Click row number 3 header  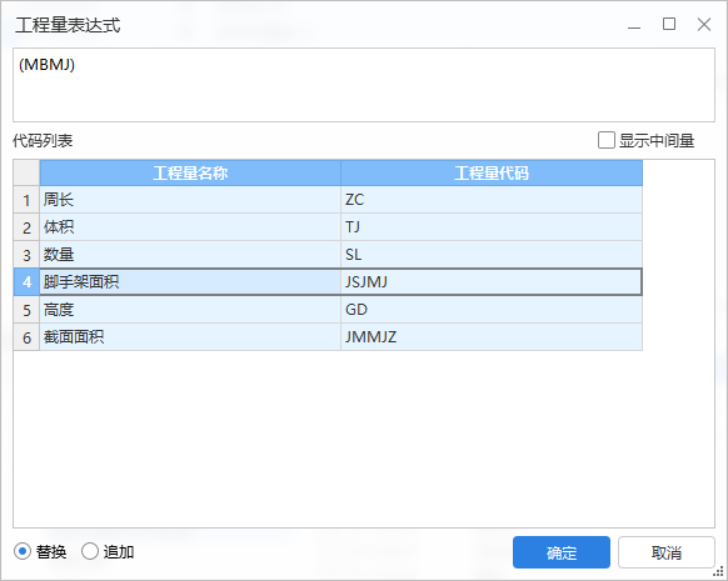(x=26, y=255)
